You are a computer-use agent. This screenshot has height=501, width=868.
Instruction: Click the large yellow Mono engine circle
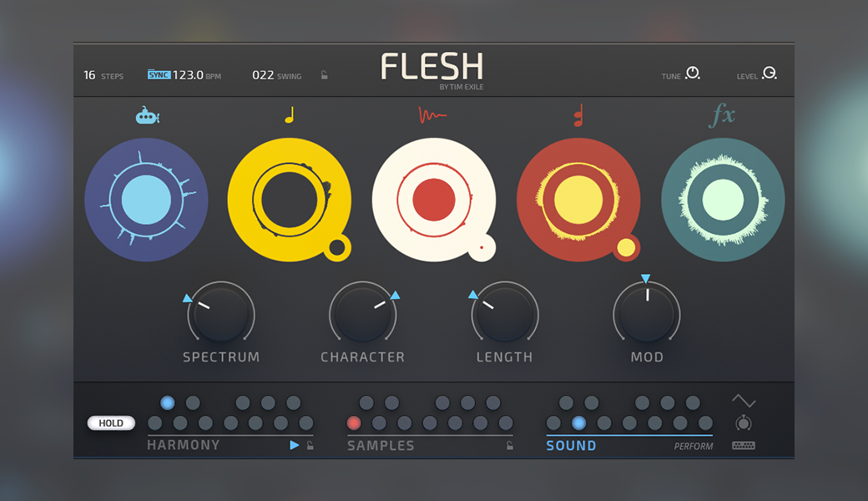pos(289,200)
